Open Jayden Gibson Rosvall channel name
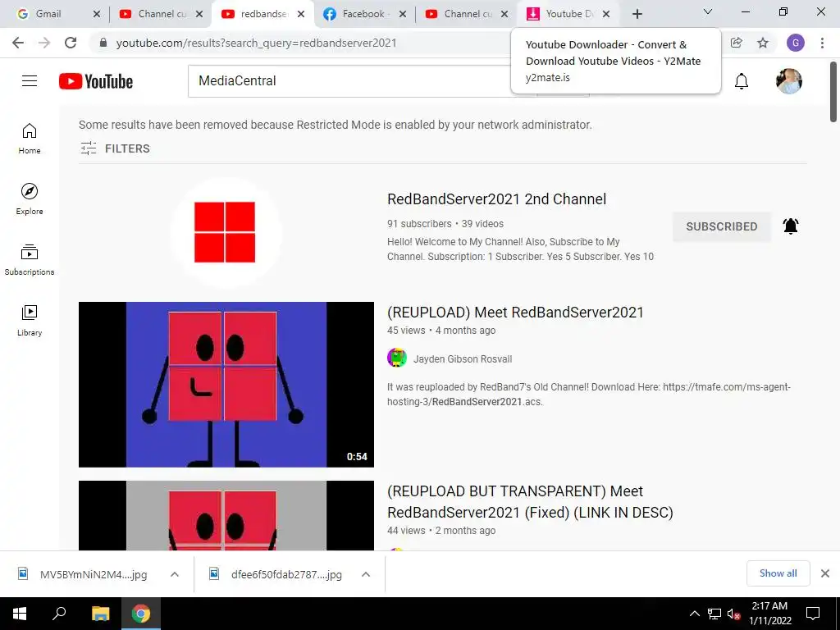 point(463,359)
